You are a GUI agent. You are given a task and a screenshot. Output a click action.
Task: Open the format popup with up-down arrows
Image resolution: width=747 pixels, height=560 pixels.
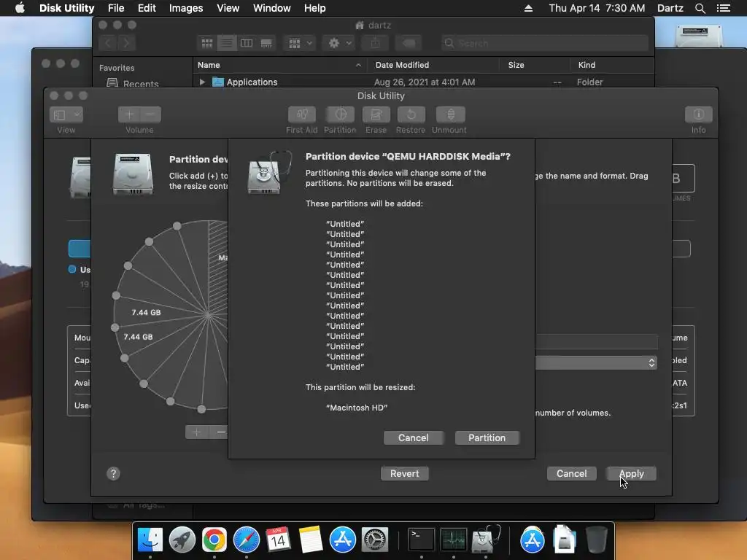[x=596, y=363]
